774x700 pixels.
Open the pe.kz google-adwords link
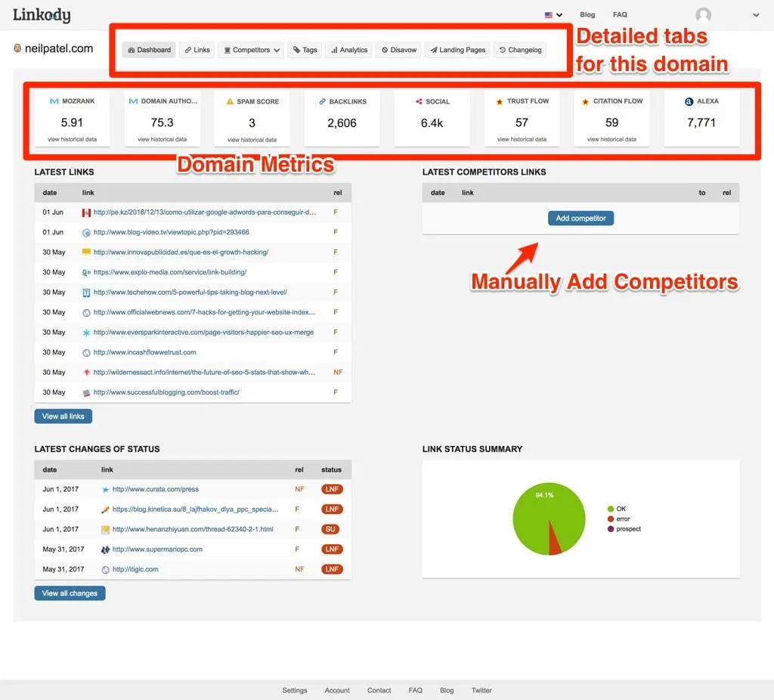[204, 212]
